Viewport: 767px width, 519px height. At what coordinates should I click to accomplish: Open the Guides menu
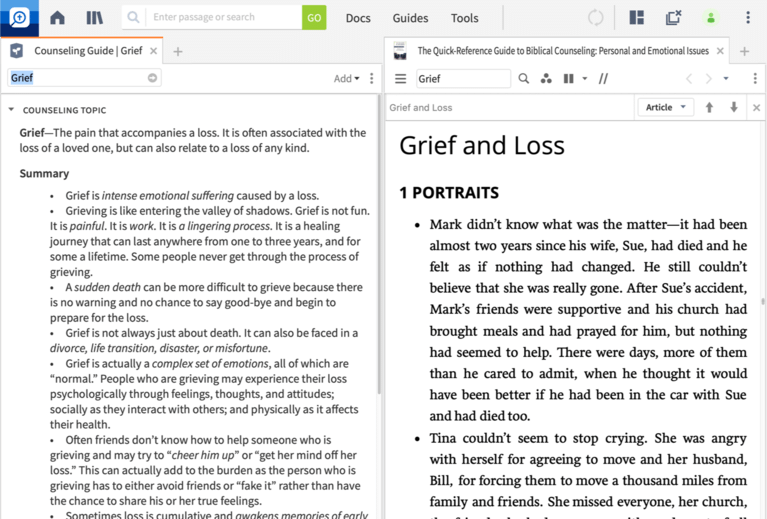coord(410,18)
